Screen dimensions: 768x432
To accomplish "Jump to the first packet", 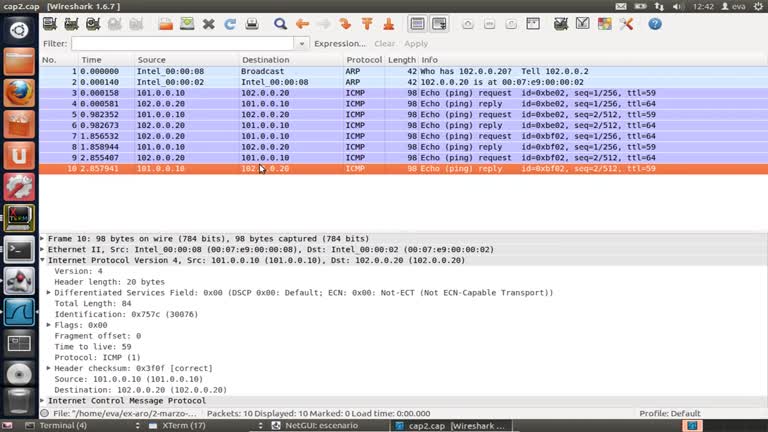I will (367, 24).
